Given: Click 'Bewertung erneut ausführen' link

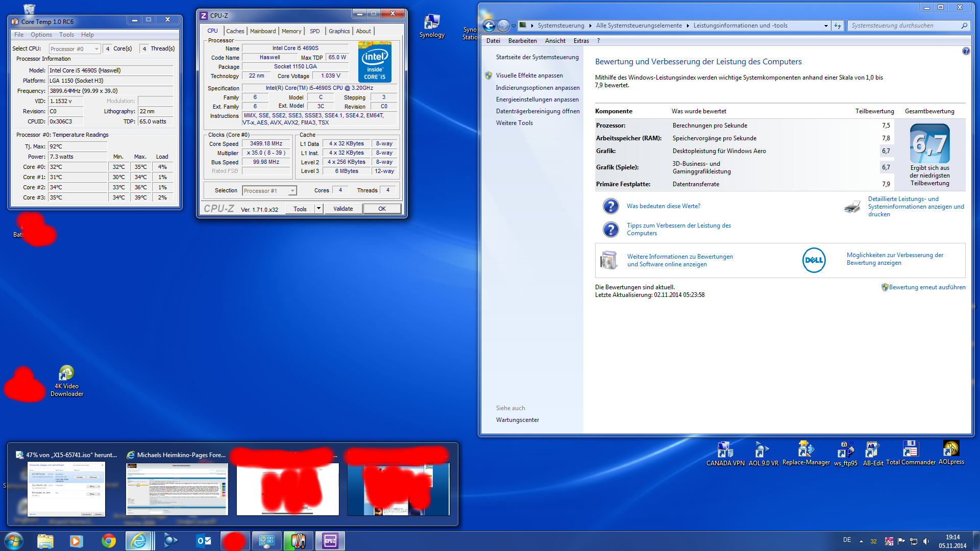Looking at the screenshot, I should (x=927, y=287).
